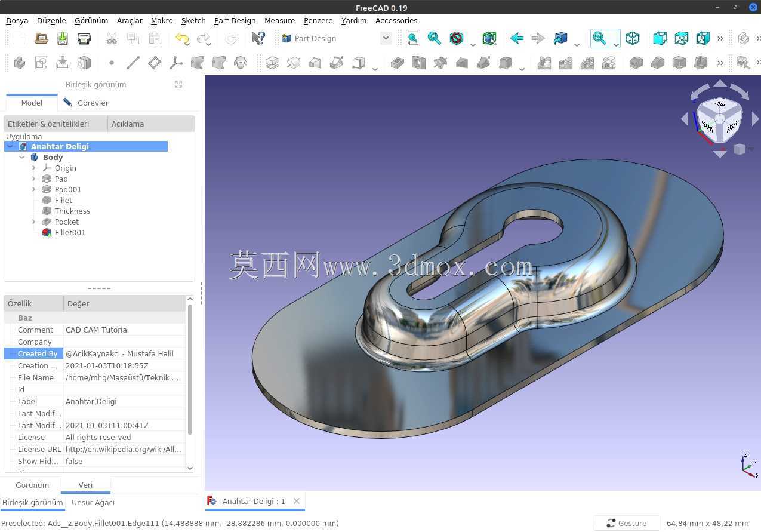Expand the Pad001 tree node
This screenshot has height=532, width=761.
[34, 190]
